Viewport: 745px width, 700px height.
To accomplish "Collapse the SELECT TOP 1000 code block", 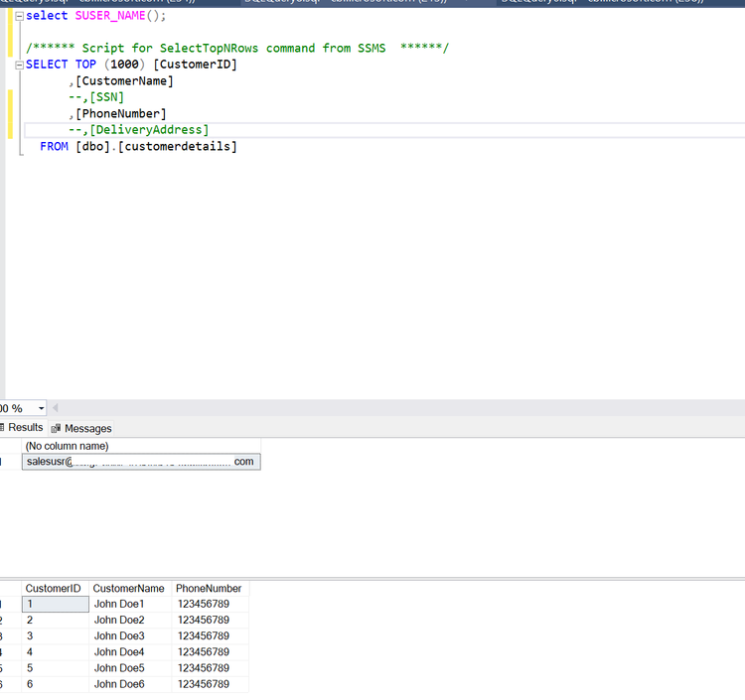I will pos(20,66).
